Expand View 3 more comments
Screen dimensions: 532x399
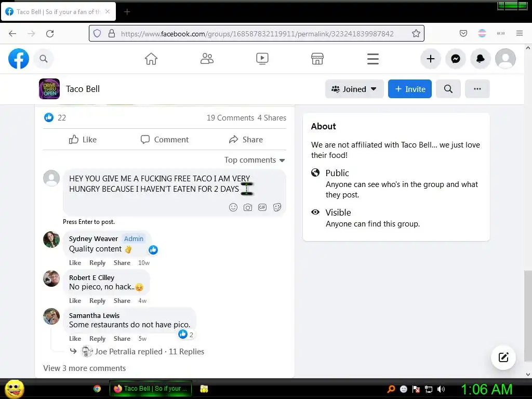coord(85,368)
